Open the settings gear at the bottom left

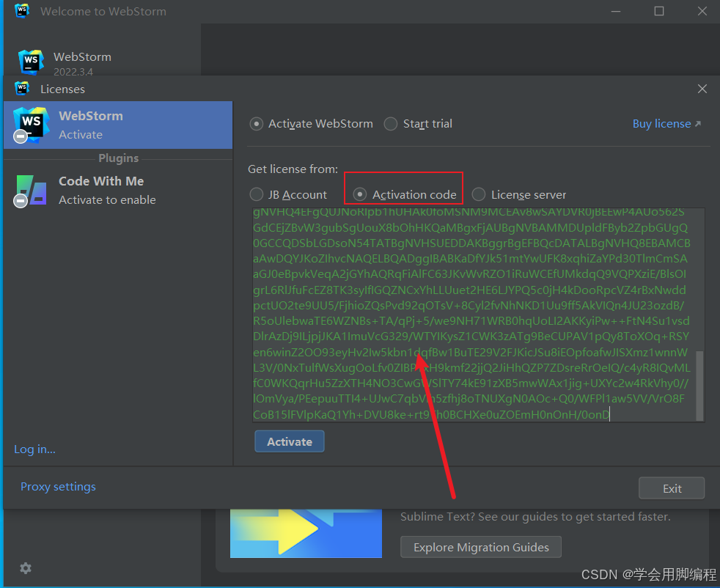click(x=26, y=568)
